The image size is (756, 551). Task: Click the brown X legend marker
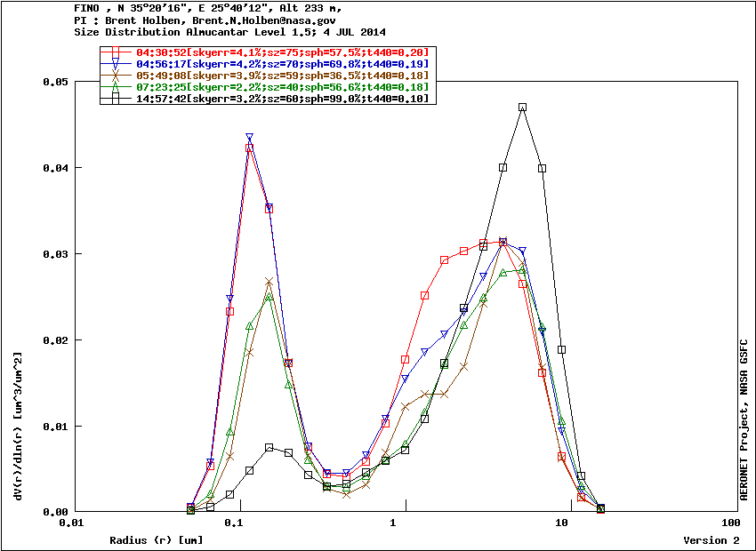116,76
